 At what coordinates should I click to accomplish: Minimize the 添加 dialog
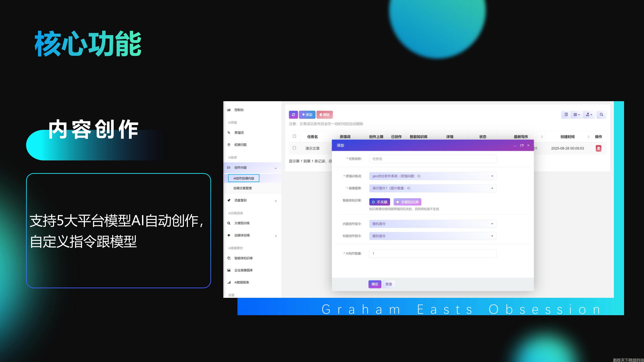pos(515,145)
